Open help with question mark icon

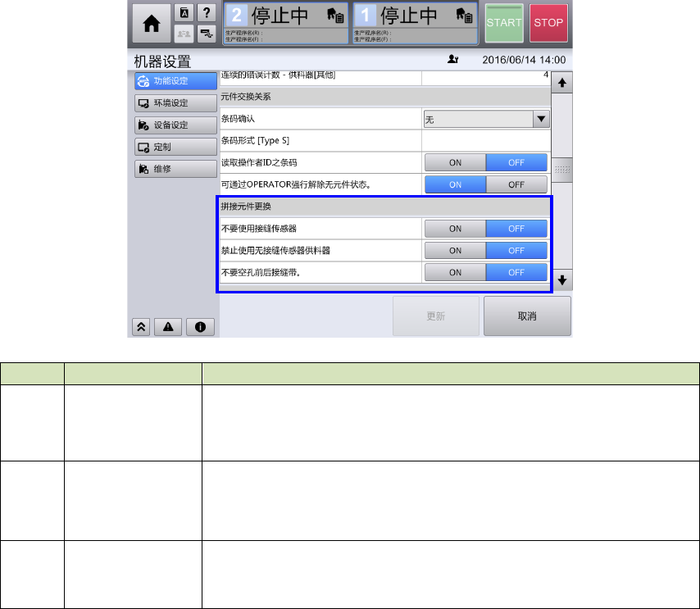pyautogui.click(x=207, y=13)
